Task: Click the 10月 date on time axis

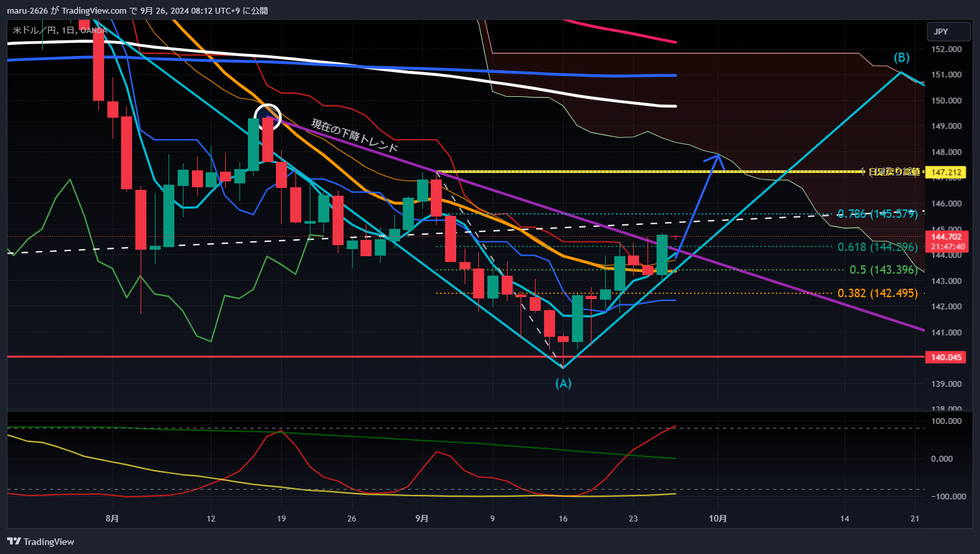Action: point(718,518)
